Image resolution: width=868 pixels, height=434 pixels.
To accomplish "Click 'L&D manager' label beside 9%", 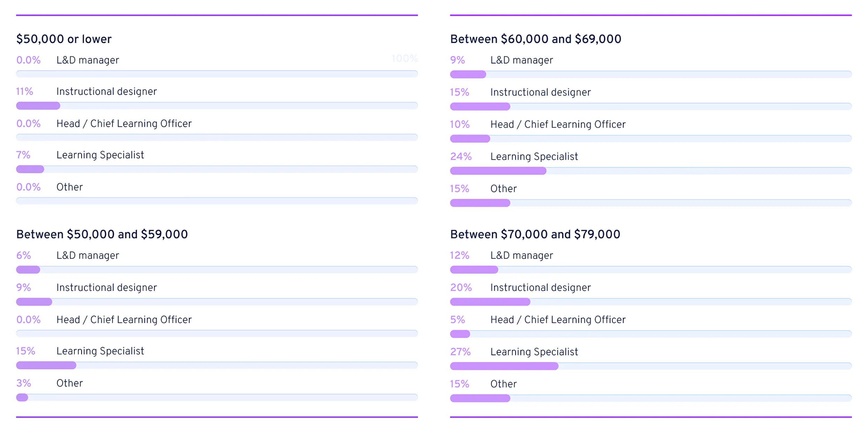I will [x=521, y=60].
